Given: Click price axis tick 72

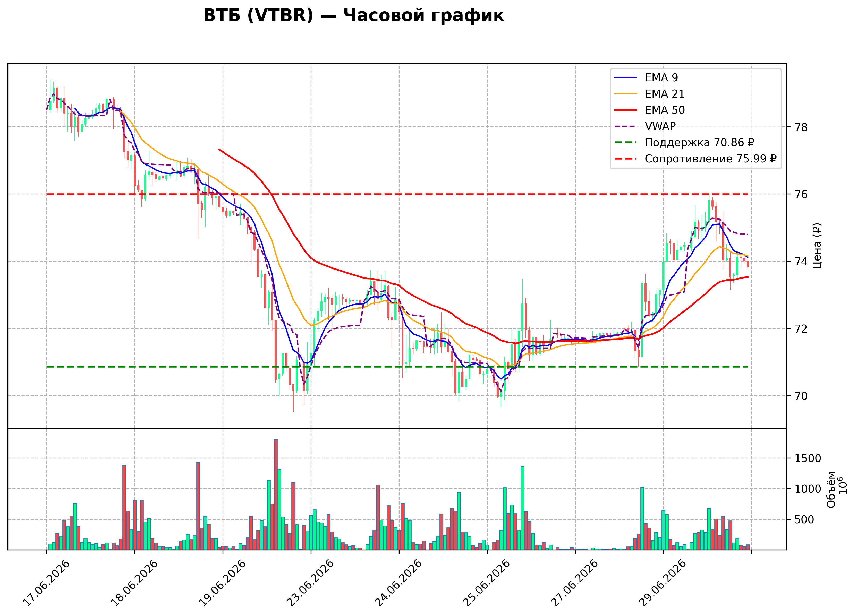Looking at the screenshot, I should (801, 329).
